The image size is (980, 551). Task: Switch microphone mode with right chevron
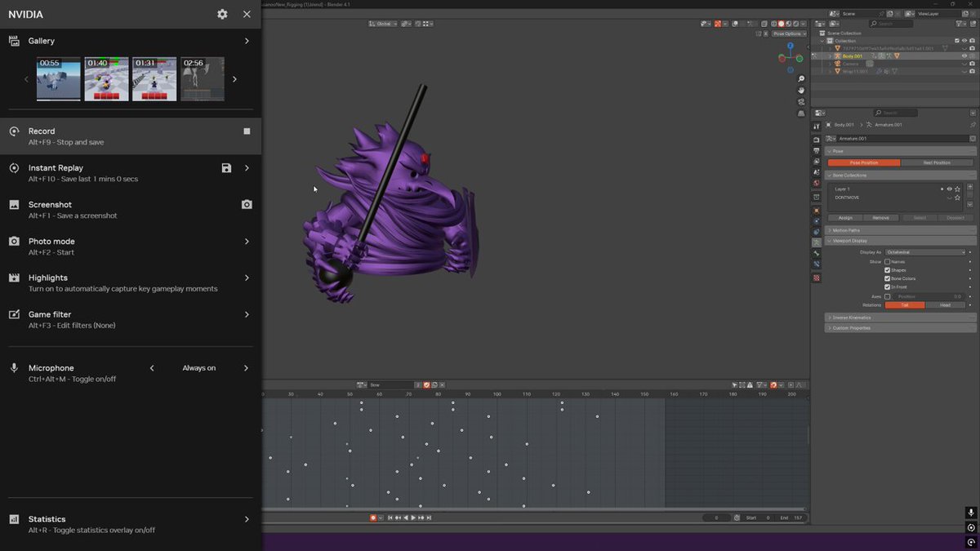[x=246, y=368]
